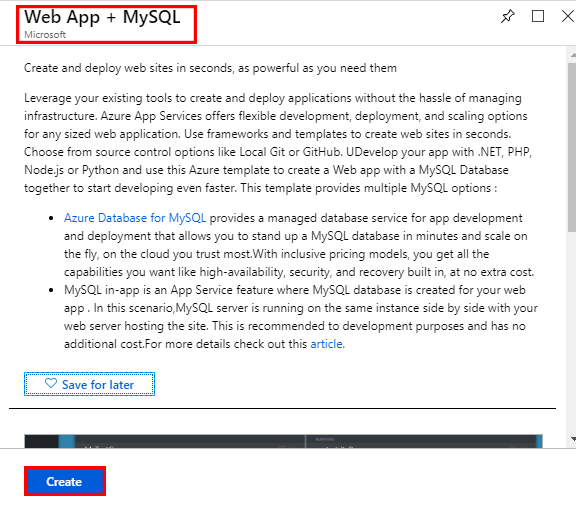Screen dimensions: 576x506
Task: Open the Azure Database for MySQL link
Action: click(x=135, y=218)
